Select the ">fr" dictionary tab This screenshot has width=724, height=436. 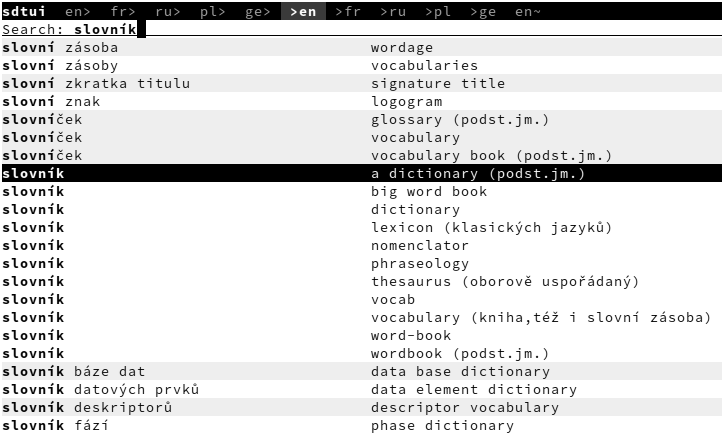click(x=348, y=11)
